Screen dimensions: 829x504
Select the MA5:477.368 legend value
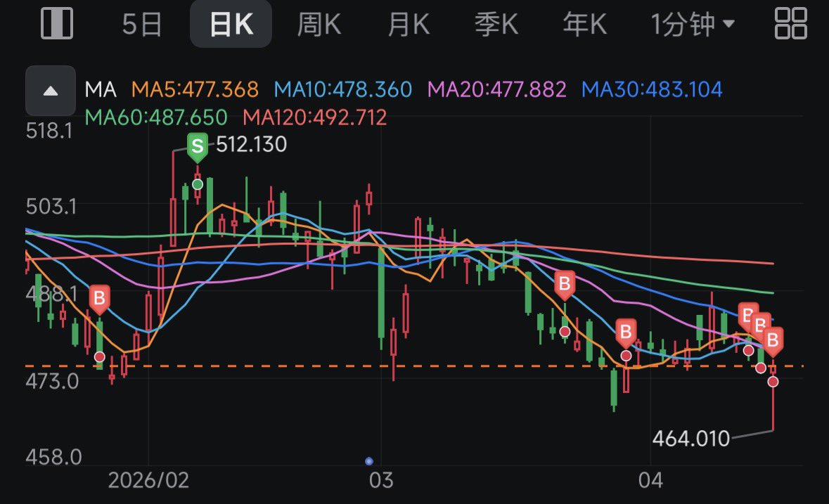pyautogui.click(x=195, y=90)
